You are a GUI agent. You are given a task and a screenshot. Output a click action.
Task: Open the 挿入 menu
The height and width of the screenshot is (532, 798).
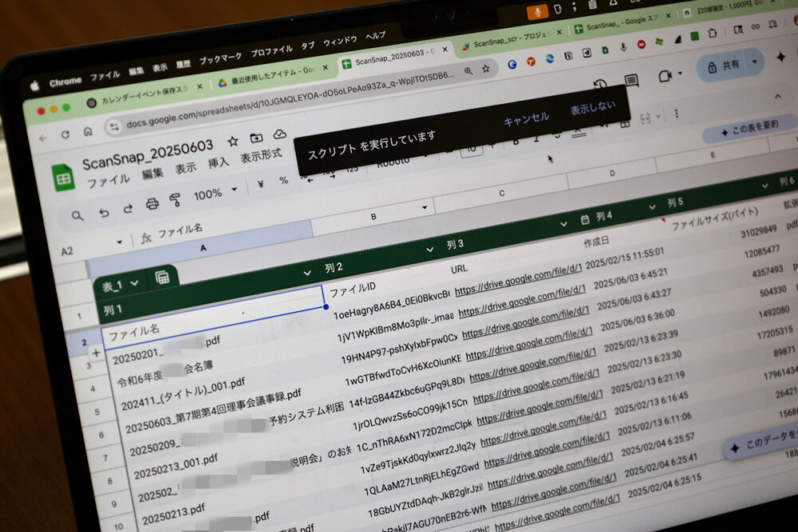pos(218,163)
